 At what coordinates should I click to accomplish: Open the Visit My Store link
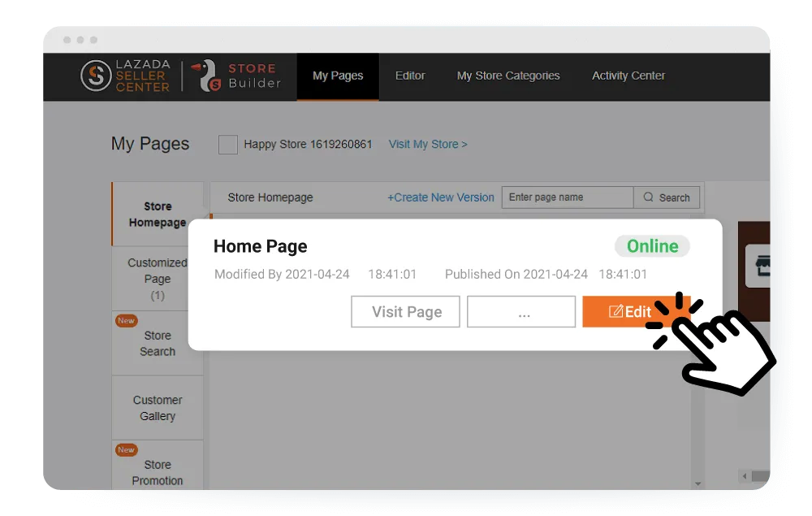coord(428,144)
